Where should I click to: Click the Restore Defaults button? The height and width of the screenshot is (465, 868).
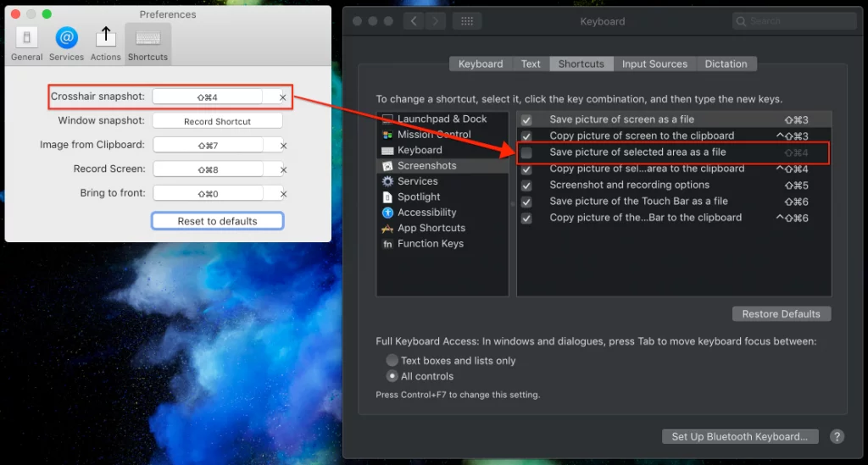tap(781, 313)
